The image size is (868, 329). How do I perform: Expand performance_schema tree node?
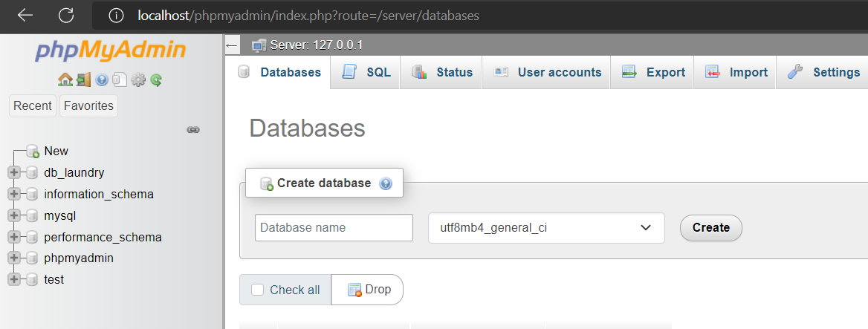coord(14,237)
